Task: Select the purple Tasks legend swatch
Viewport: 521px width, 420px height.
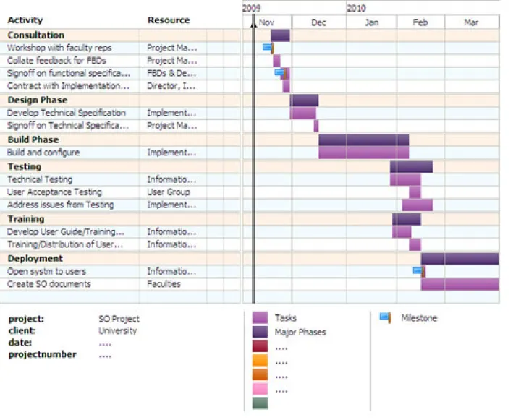Action: point(260,317)
